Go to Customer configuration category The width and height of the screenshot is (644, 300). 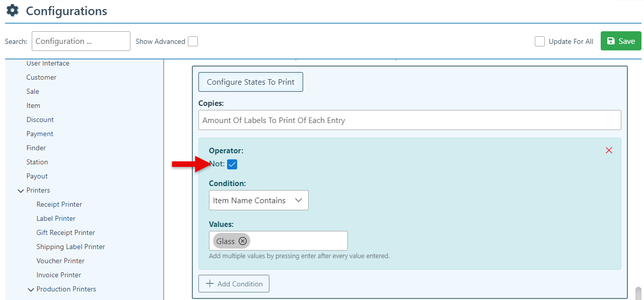click(x=41, y=77)
